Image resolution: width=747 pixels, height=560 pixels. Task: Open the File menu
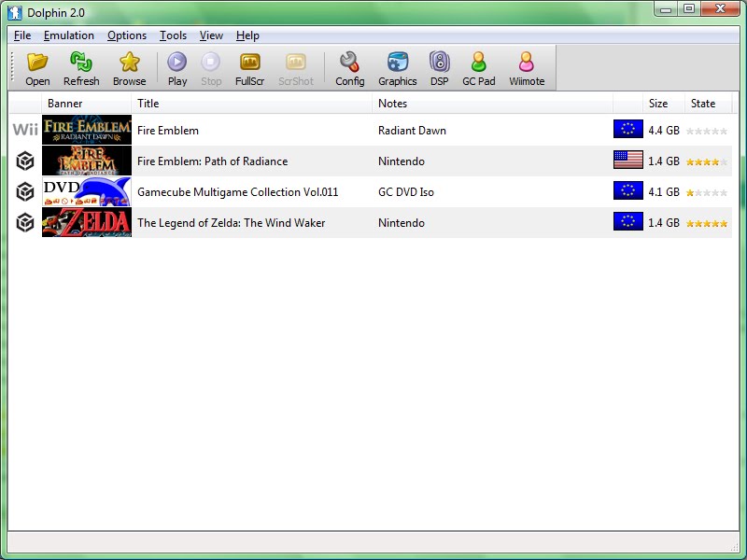(x=22, y=35)
